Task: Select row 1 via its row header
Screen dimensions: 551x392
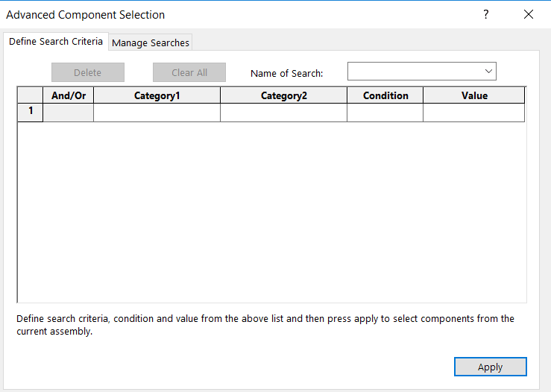Action: coord(31,112)
